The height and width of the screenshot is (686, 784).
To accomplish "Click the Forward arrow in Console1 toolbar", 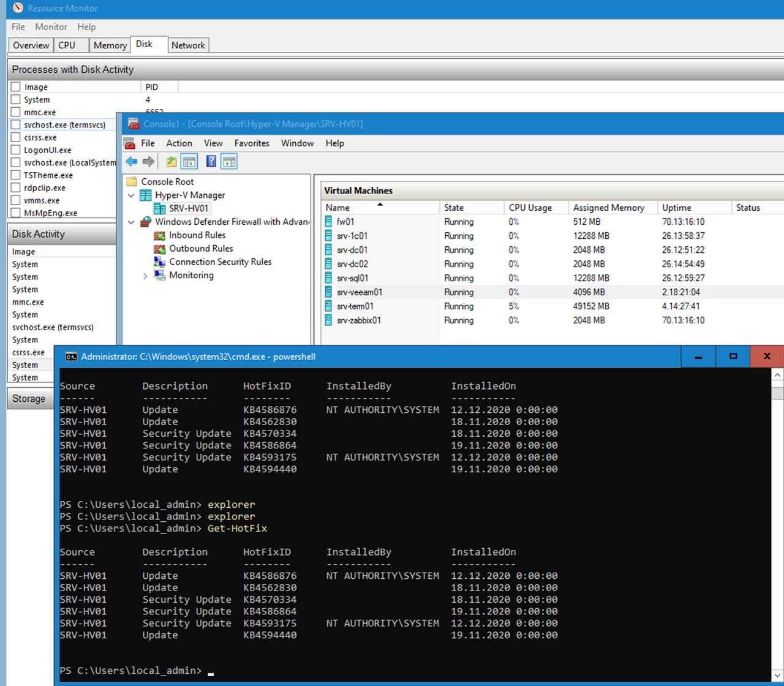I will pyautogui.click(x=148, y=162).
